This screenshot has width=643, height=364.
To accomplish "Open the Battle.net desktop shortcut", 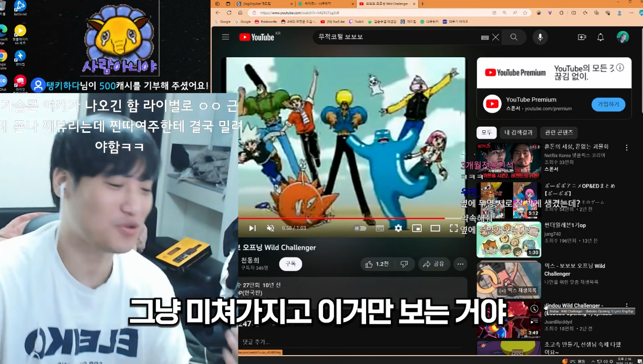I will tap(20, 8).
